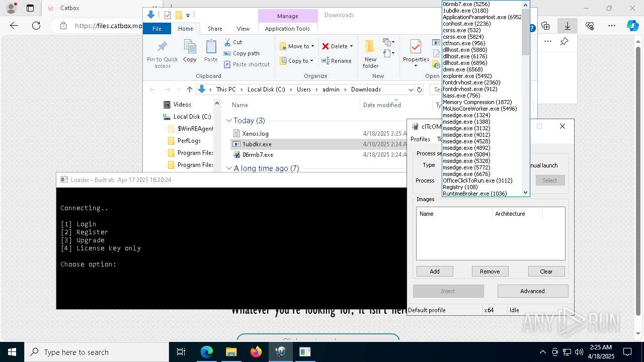Open Edge Settings and more menu
This screenshot has height=362, width=644.
(x=612, y=26)
